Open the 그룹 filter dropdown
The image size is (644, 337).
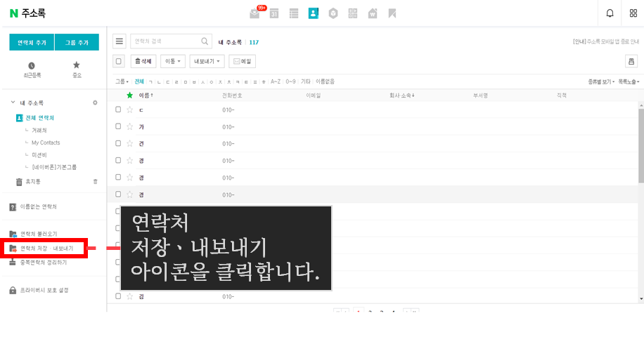click(122, 81)
